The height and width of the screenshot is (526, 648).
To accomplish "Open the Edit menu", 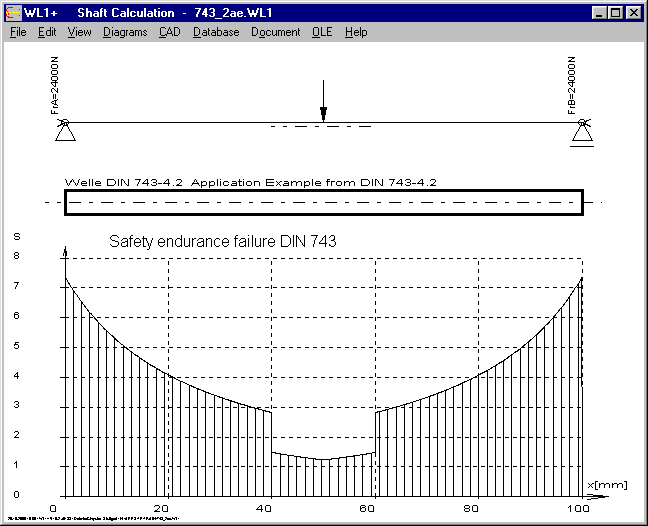I will coord(47,32).
